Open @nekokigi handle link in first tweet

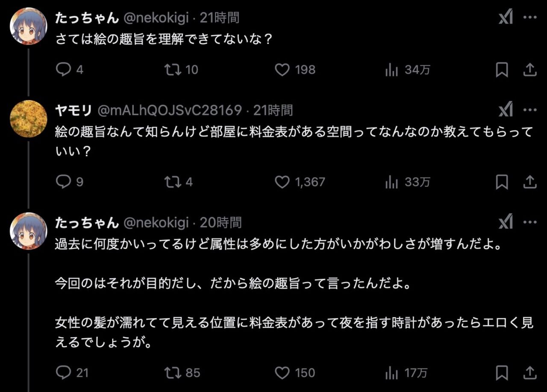click(x=156, y=18)
